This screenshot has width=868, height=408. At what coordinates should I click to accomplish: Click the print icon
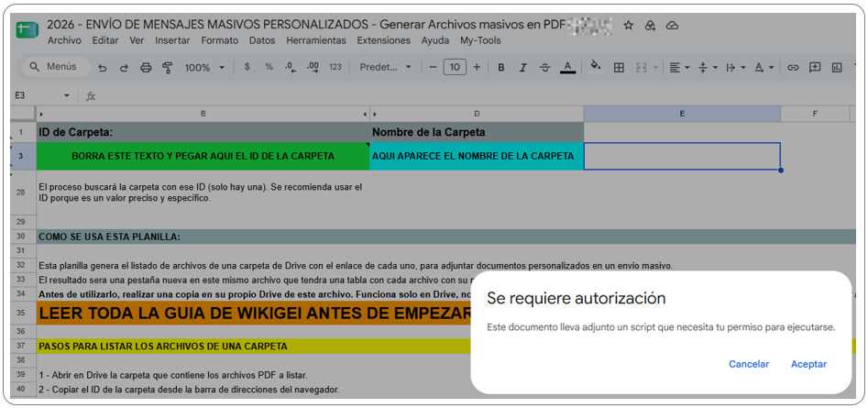point(146,68)
